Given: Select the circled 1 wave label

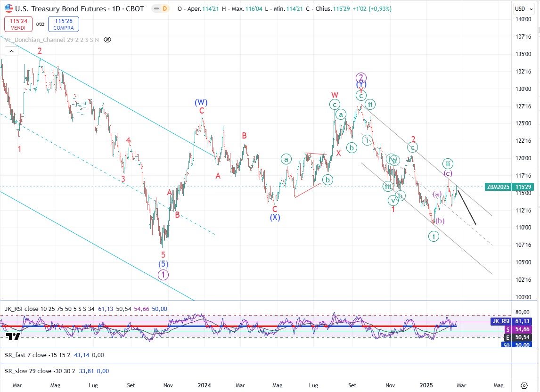Looking at the screenshot, I should tap(163, 275).
